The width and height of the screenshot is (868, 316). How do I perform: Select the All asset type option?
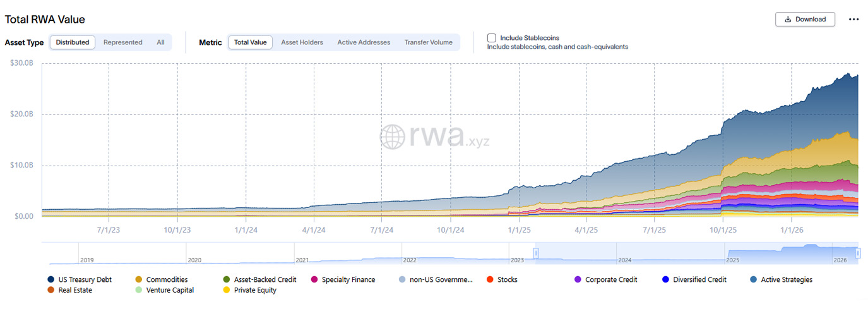pos(160,42)
